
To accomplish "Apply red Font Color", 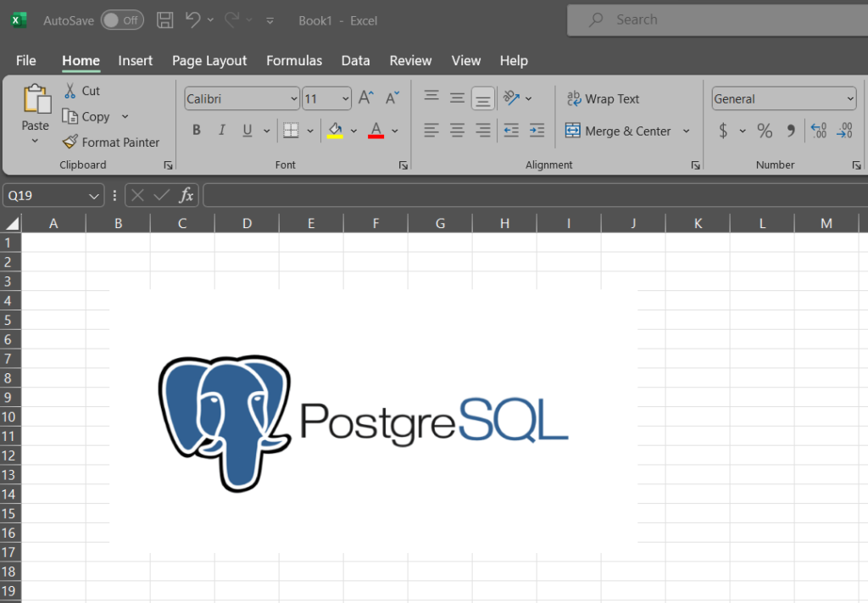I will tap(376, 130).
